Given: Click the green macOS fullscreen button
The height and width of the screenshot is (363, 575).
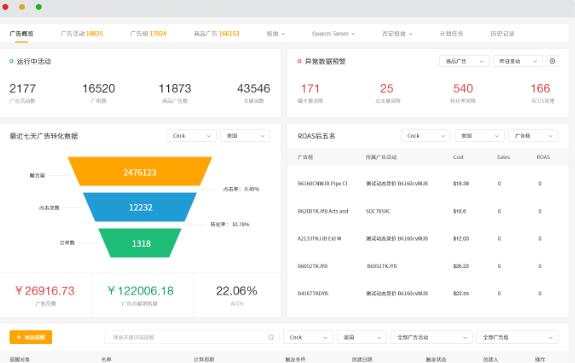Looking at the screenshot, I should tap(39, 7).
